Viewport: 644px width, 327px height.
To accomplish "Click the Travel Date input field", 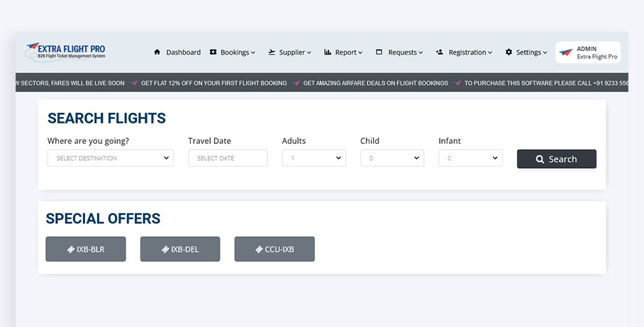I will click(x=228, y=158).
